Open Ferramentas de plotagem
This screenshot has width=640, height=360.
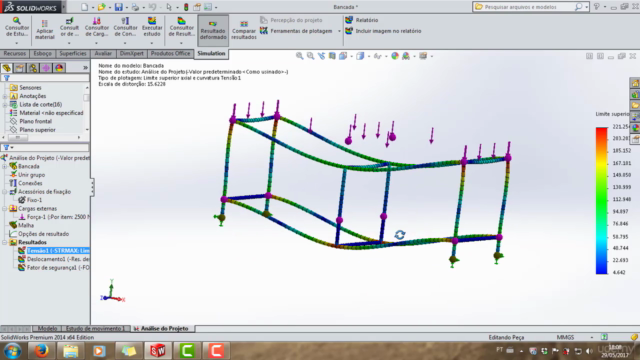point(297,31)
